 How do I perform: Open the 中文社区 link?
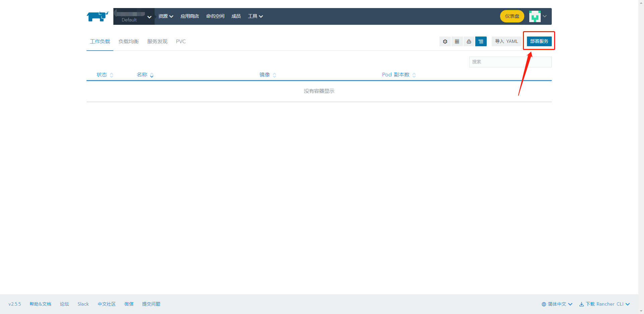pos(107,304)
